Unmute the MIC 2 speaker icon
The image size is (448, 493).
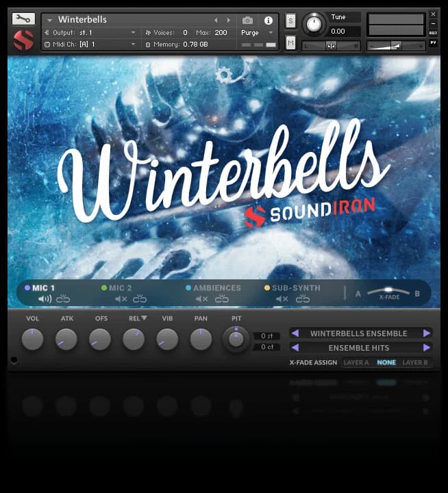[121, 299]
